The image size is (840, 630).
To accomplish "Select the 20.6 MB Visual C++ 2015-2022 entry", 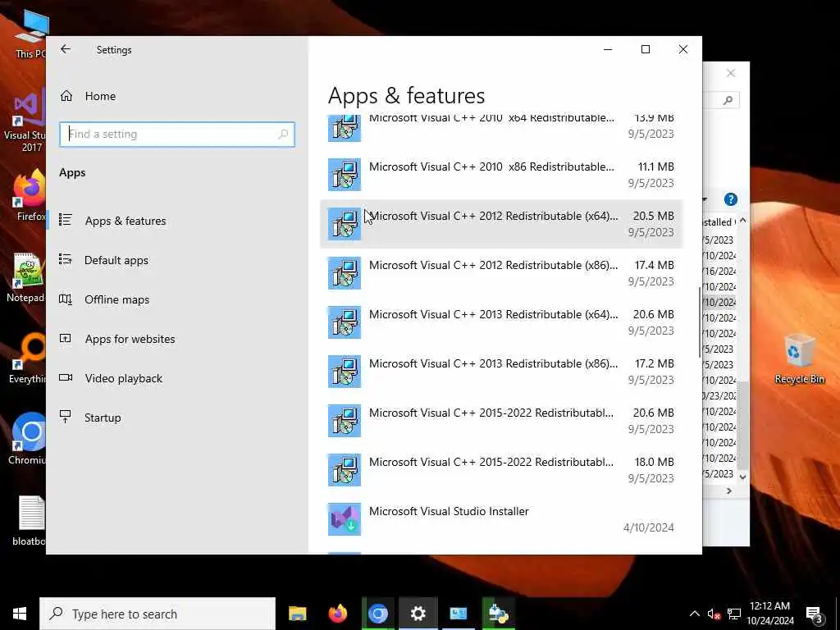I will point(501,421).
